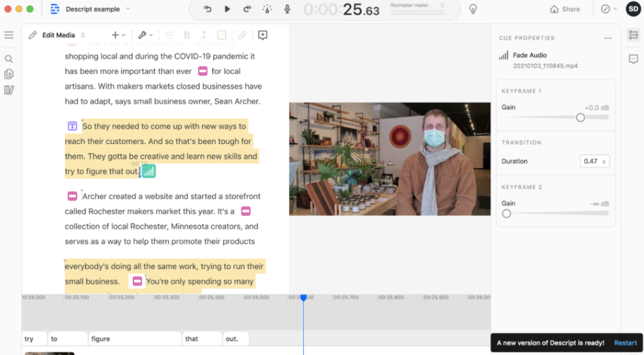Click the filename 20210103_110845.mp4

coord(545,66)
